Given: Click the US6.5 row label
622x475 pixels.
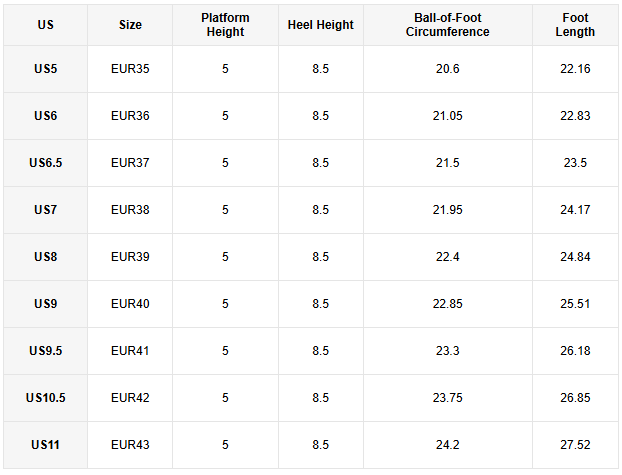Looking at the screenshot, I should coord(46,163).
